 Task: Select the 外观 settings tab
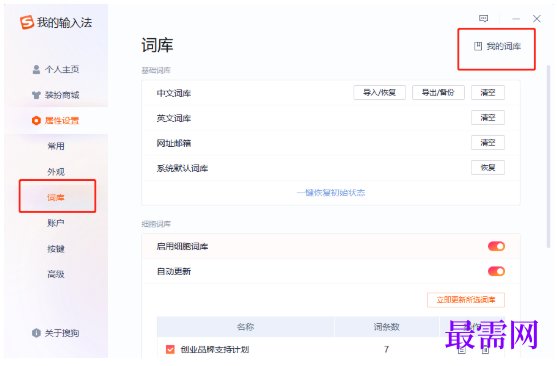tap(56, 172)
